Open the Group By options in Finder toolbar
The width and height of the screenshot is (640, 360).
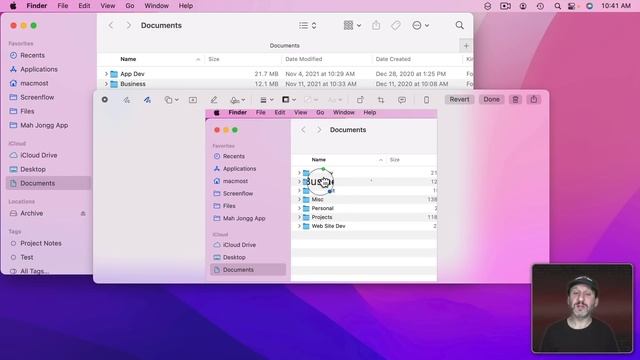(x=352, y=25)
